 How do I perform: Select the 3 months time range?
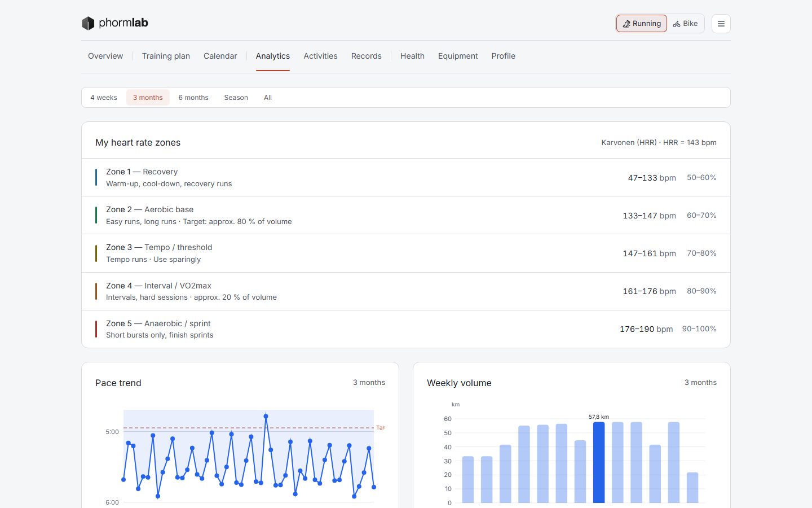pos(148,98)
